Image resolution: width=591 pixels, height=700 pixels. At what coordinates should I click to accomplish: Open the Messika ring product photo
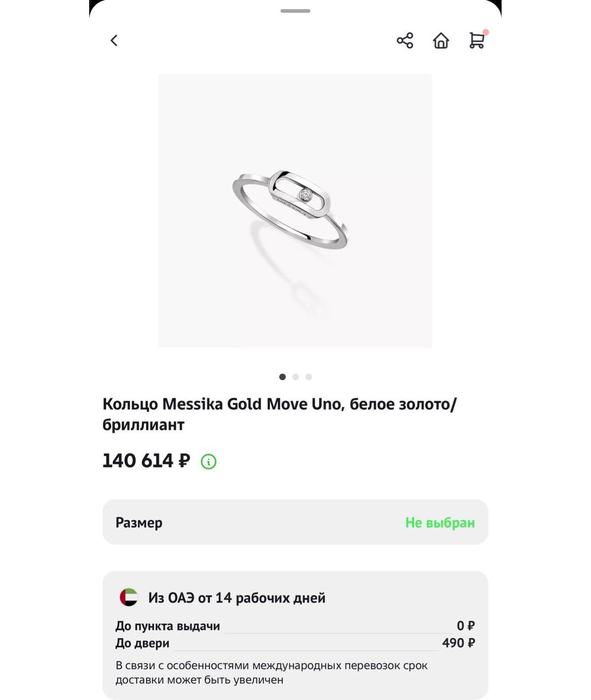coord(295,211)
